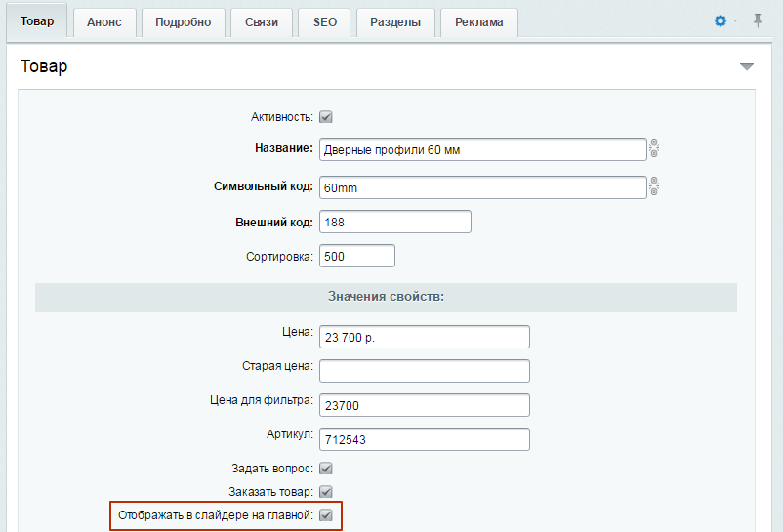
Task: Uncheck the Задать вопрос checkbox
Action: [326, 469]
